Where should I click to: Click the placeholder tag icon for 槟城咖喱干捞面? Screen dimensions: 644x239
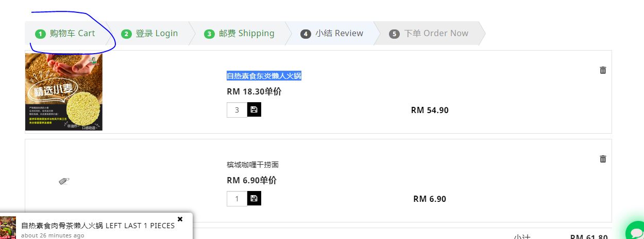point(64,181)
